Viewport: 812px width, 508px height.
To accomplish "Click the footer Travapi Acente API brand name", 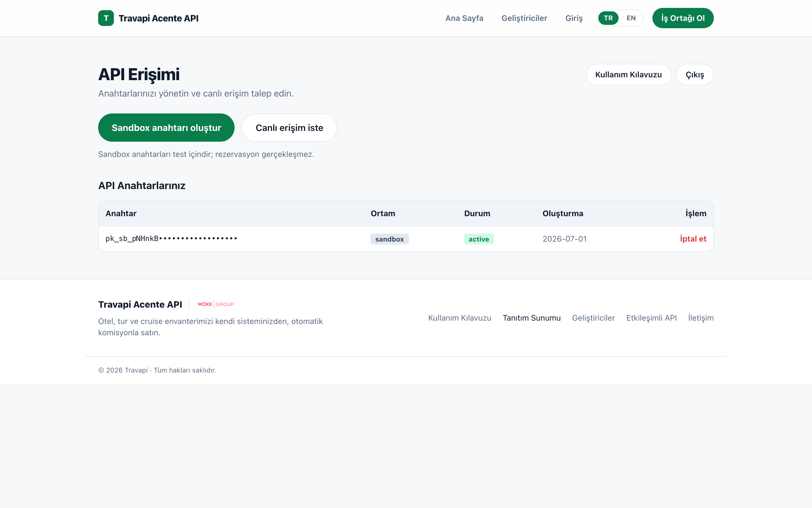I will 140,305.
